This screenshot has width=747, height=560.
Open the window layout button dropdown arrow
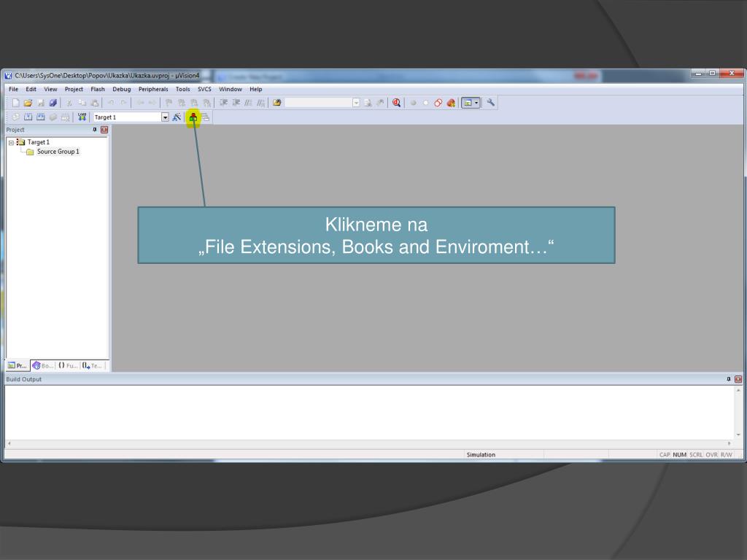click(476, 103)
